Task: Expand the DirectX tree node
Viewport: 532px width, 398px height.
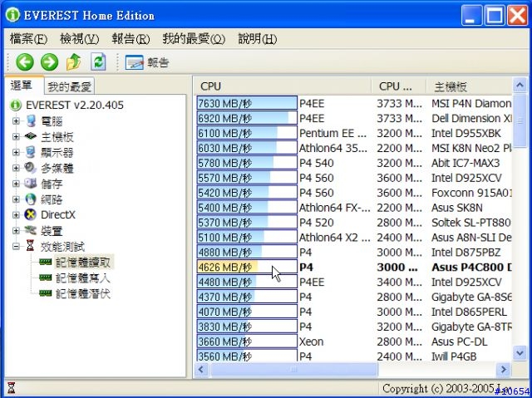Action: [x=16, y=214]
